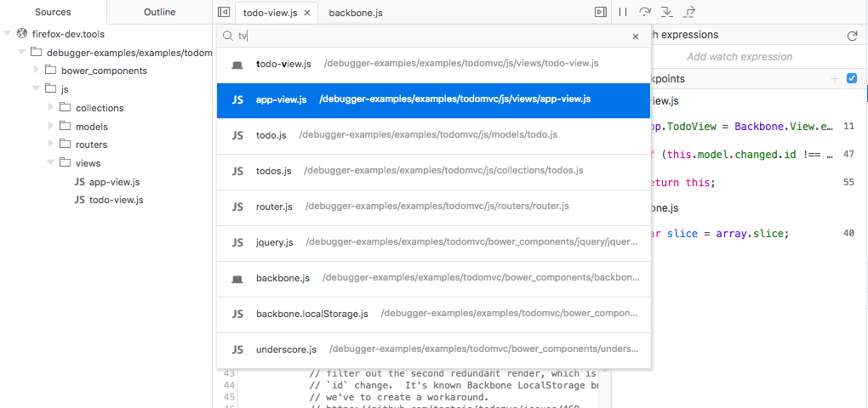868x408 pixels.
Task: Toggle the all-breakpoints checkbox
Action: (852, 79)
